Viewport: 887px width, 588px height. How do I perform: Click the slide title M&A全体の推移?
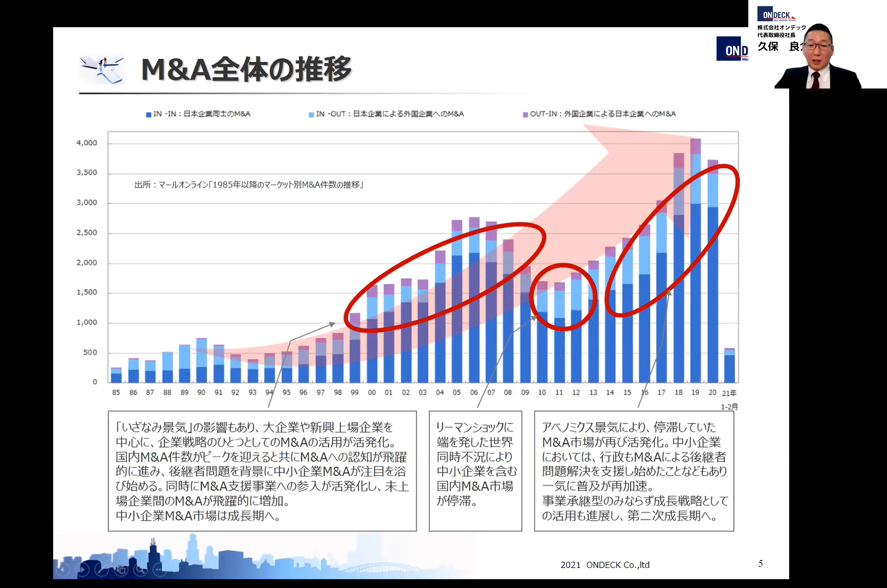[x=247, y=69]
